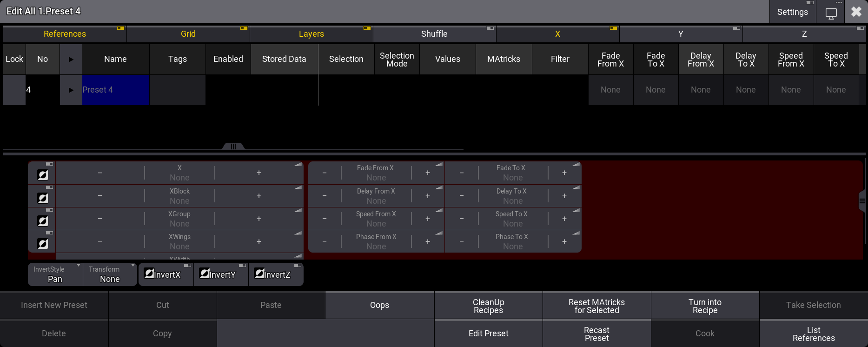The width and height of the screenshot is (868, 347).
Task: Switch to the Layers tab
Action: coord(311,34)
